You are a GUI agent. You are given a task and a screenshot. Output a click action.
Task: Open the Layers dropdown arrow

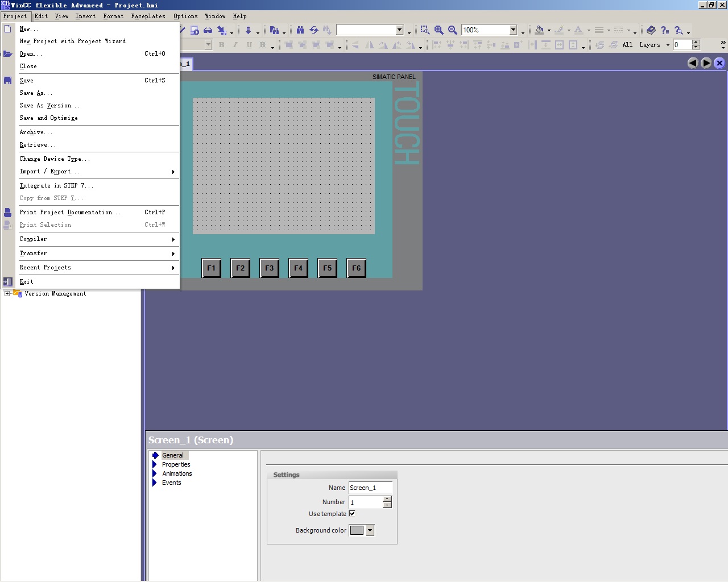point(668,45)
